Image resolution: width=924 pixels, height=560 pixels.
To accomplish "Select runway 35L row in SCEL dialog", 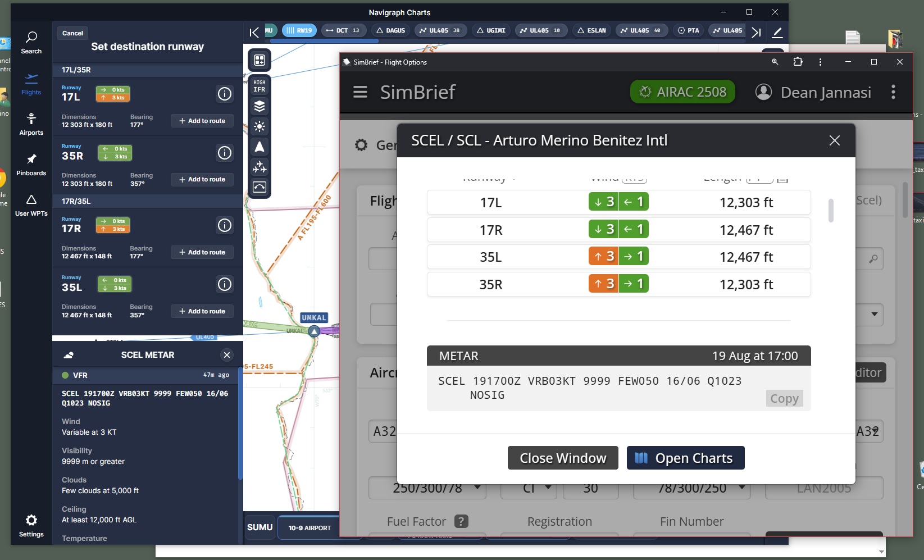I will (618, 257).
